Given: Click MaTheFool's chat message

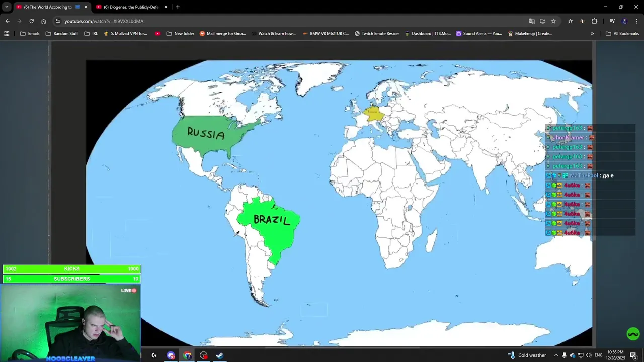Looking at the screenshot, I should [x=590, y=176].
